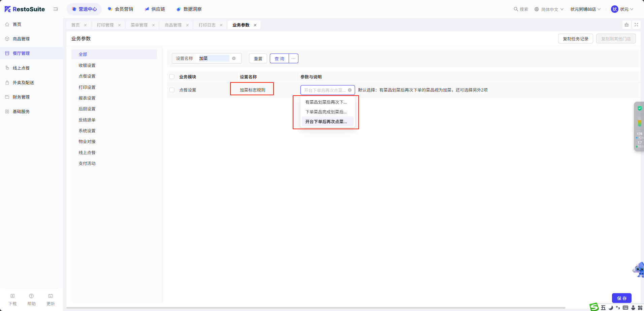The height and width of the screenshot is (311, 644).
Task: Toggle the select-all header checkbox
Action: 172,77
